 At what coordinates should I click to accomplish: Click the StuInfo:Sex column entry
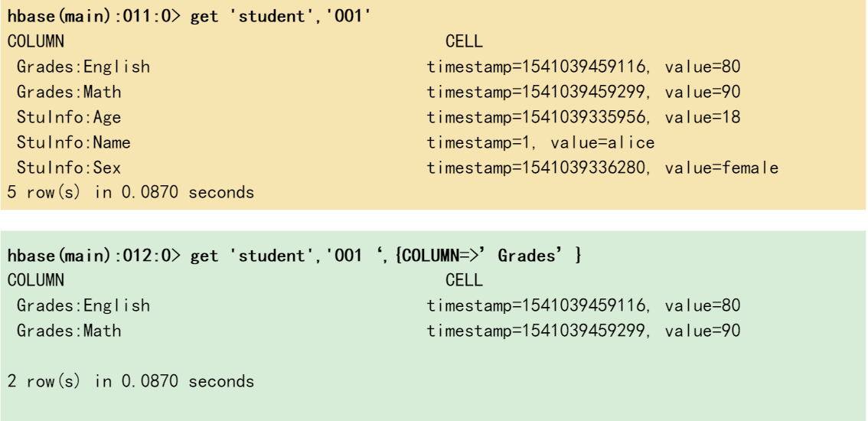69,168
